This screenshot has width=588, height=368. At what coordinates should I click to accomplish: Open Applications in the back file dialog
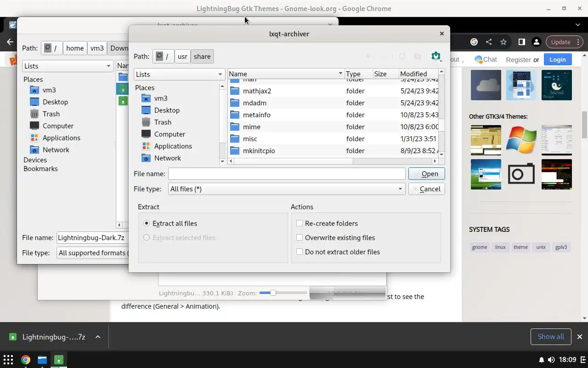pos(61,138)
